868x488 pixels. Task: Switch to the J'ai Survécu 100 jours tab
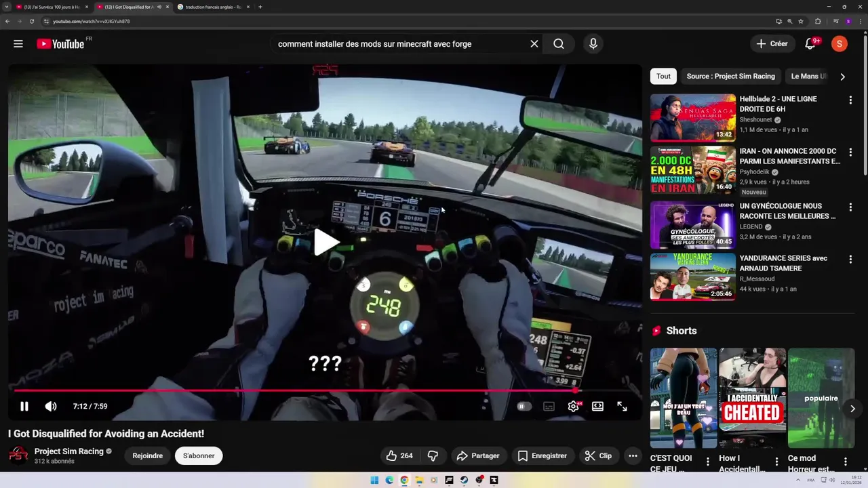click(x=52, y=7)
